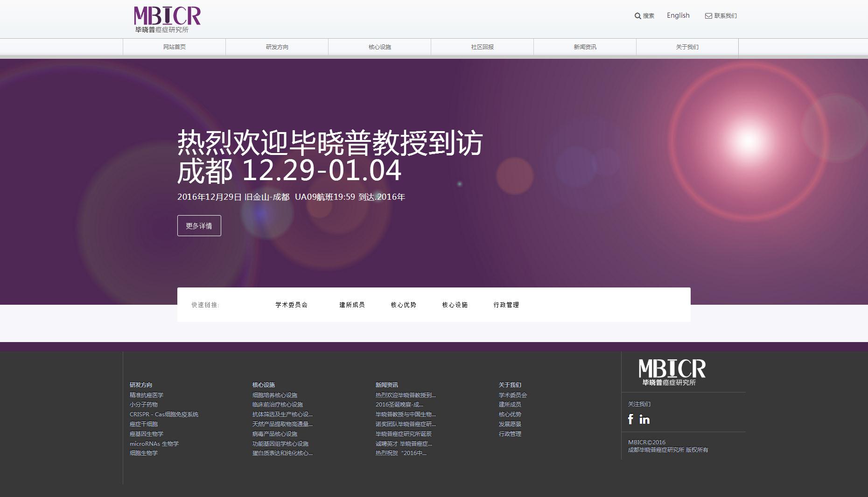Open the 建所成员 quick link
Viewport: 868px width, 497px height.
pos(352,305)
